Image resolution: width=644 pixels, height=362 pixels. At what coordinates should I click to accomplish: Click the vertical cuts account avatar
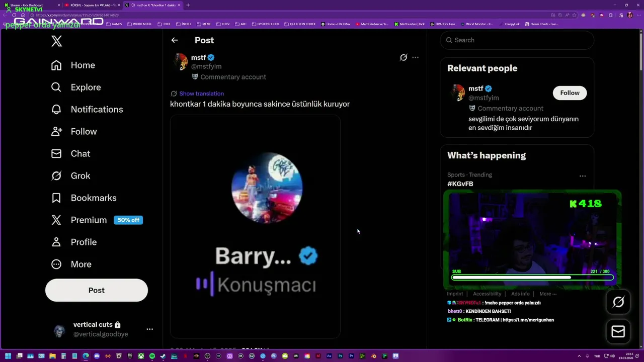tap(59, 330)
